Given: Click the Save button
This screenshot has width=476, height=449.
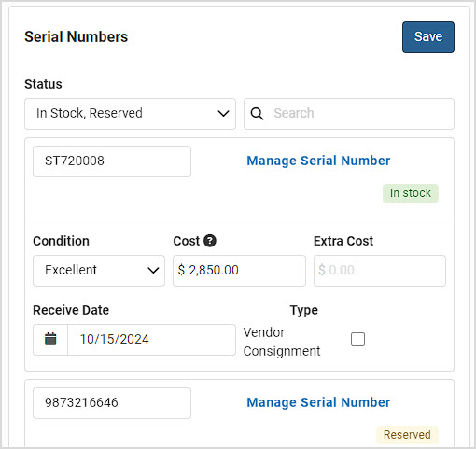Looking at the screenshot, I should coord(428,37).
